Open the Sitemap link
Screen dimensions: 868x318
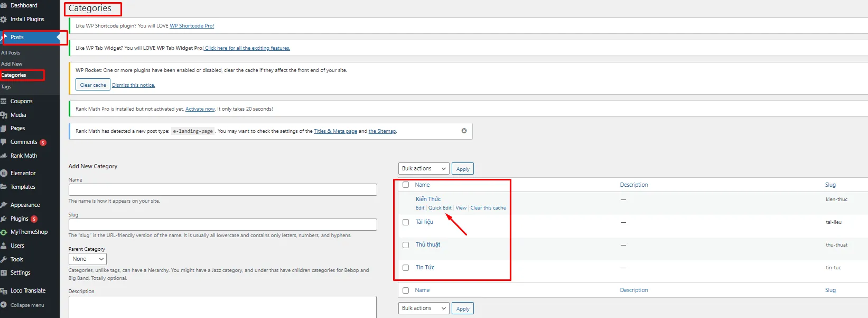point(382,131)
